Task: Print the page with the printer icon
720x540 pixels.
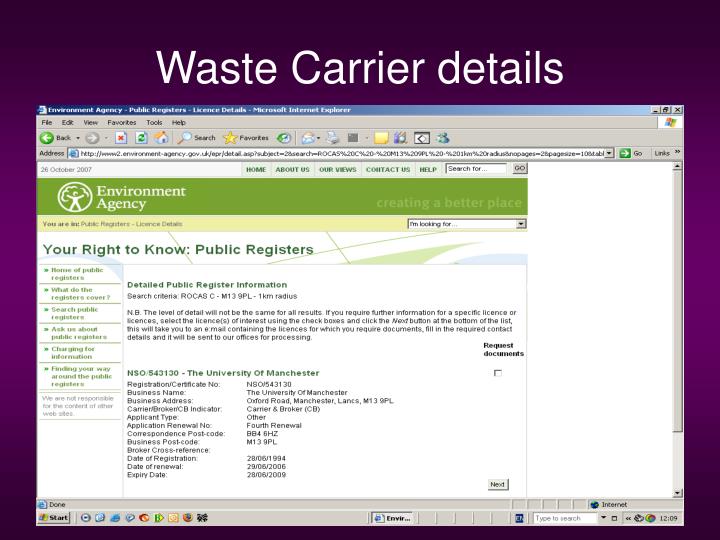Action: point(332,138)
